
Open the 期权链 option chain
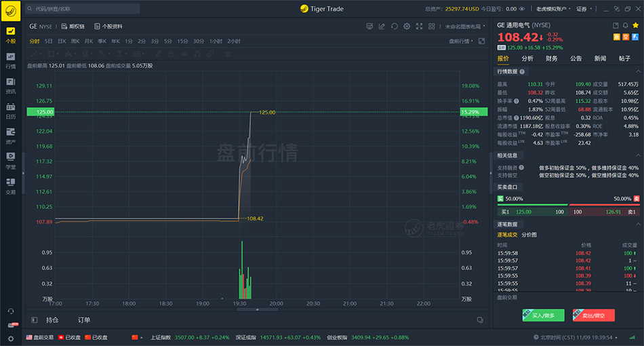[73, 26]
